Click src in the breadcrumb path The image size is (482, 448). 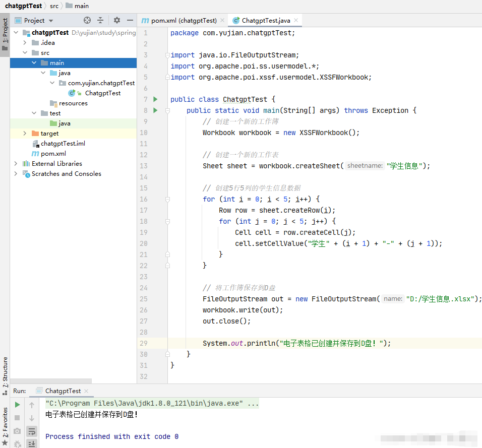click(54, 6)
